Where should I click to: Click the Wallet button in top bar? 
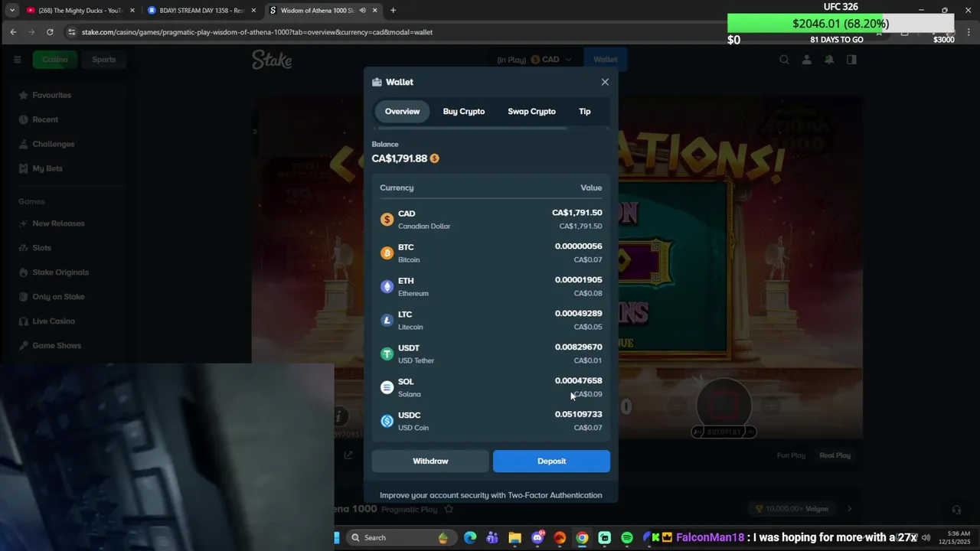[605, 60]
